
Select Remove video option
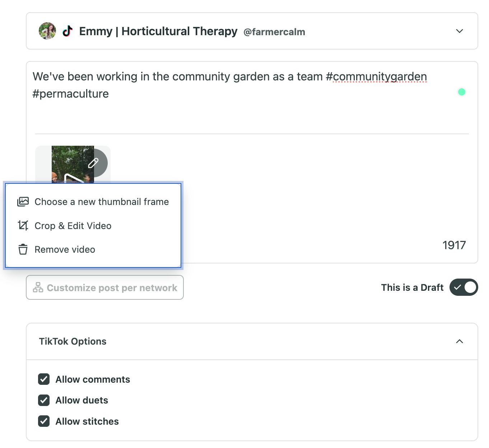click(65, 249)
